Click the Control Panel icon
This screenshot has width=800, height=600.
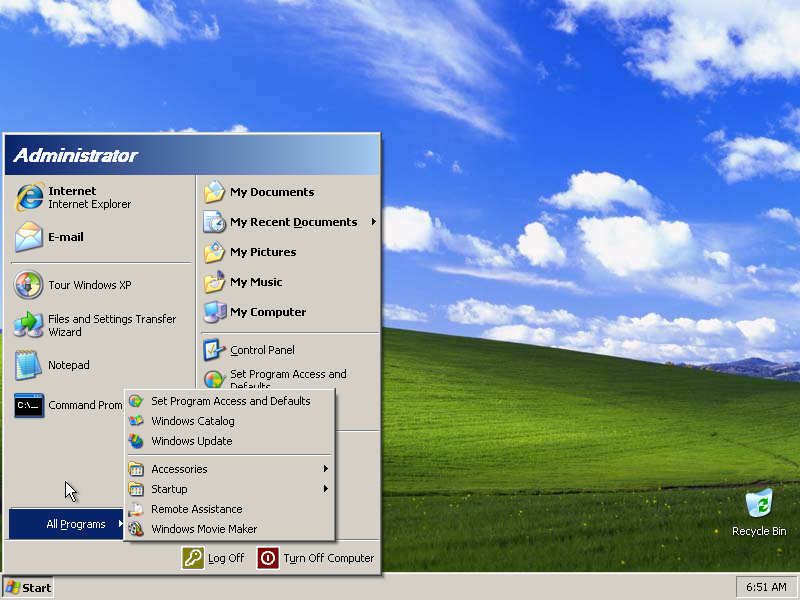pos(214,350)
